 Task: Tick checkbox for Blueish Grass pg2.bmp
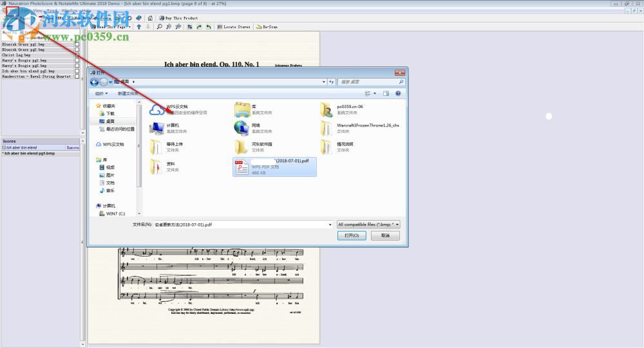pyautogui.click(x=77, y=50)
